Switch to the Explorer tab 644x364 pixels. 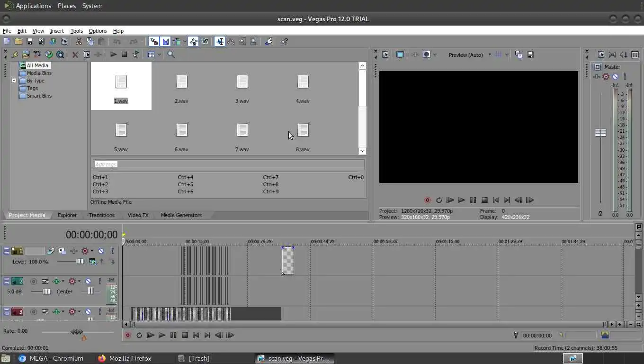point(67,215)
